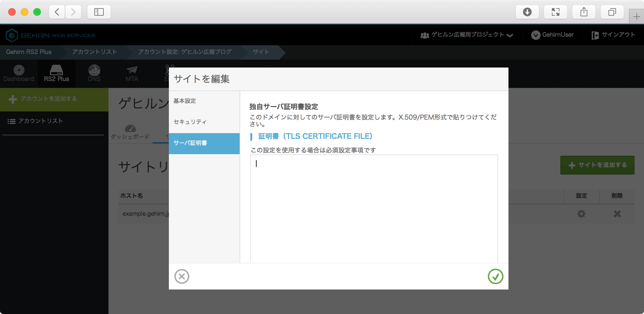The image size is (644, 314).
Task: Open the GehirnUser account menu
Action: [x=552, y=35]
